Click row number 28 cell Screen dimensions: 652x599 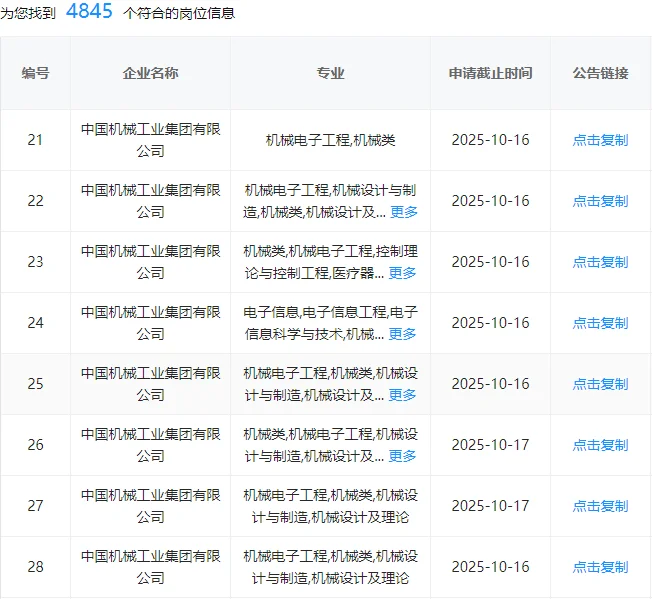click(x=35, y=567)
